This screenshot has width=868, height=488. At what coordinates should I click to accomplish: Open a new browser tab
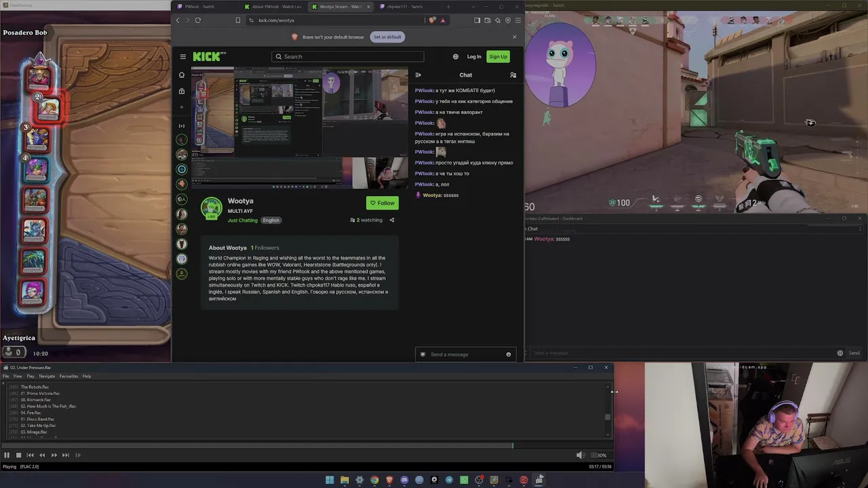click(x=448, y=7)
